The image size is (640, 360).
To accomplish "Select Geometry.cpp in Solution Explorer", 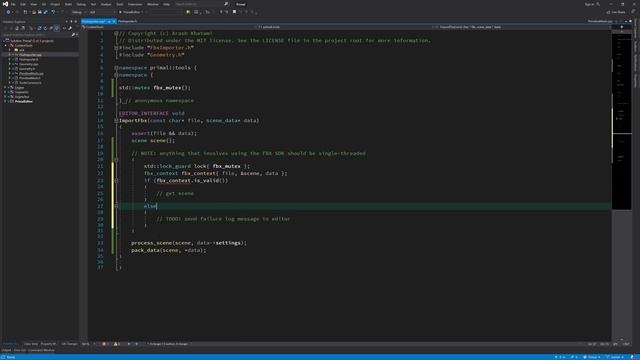I will click(x=29, y=64).
